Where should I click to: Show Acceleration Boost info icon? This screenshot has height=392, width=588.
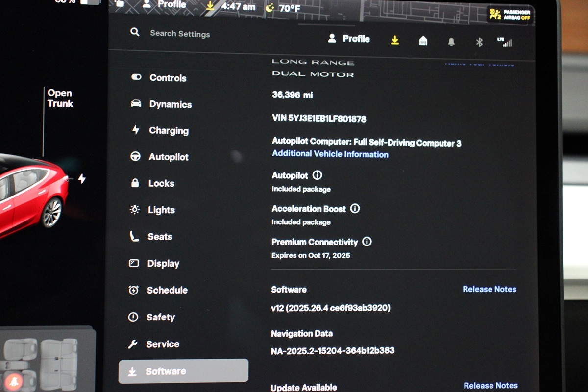tap(355, 209)
